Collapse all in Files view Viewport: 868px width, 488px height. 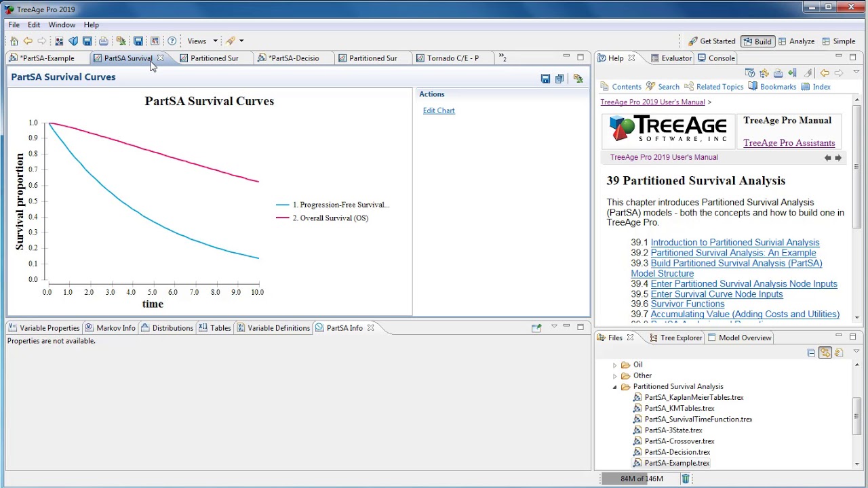click(811, 352)
